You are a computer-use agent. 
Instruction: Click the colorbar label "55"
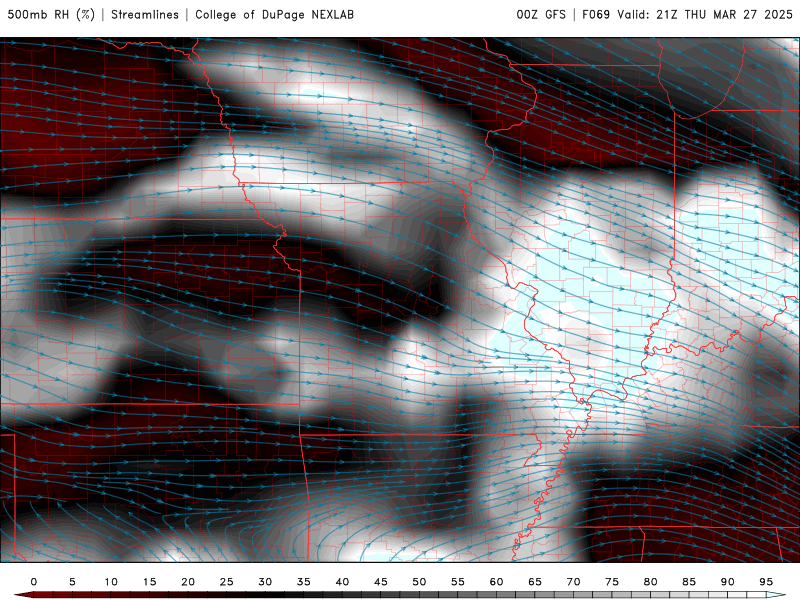[458, 582]
